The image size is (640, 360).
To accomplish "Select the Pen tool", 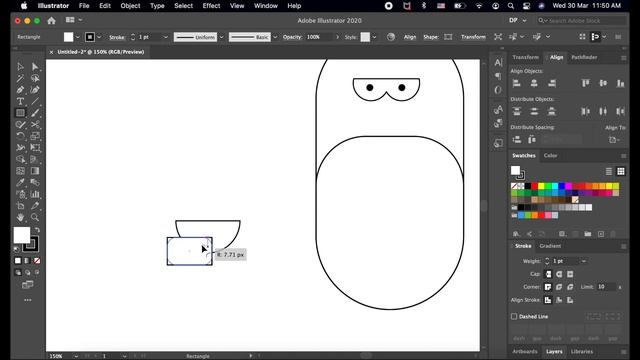I will (x=20, y=90).
